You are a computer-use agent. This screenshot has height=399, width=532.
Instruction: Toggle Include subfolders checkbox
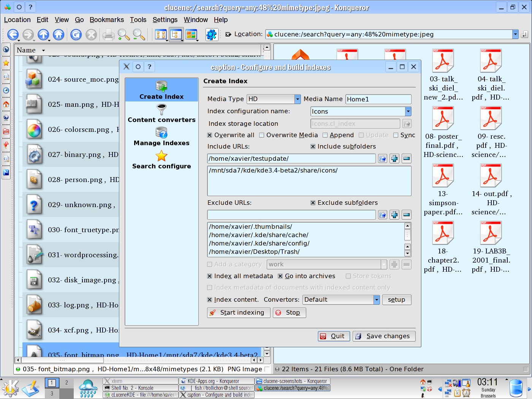(313, 146)
